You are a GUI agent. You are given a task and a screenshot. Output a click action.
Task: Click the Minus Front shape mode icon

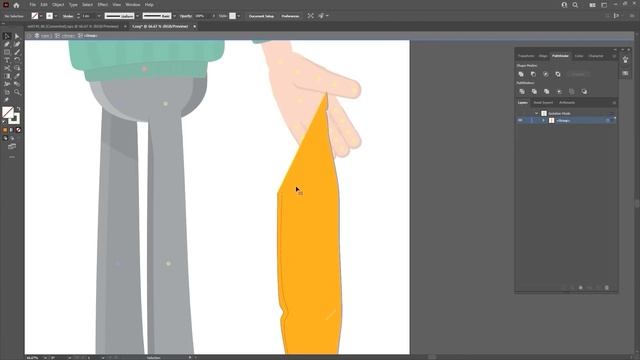click(533, 74)
